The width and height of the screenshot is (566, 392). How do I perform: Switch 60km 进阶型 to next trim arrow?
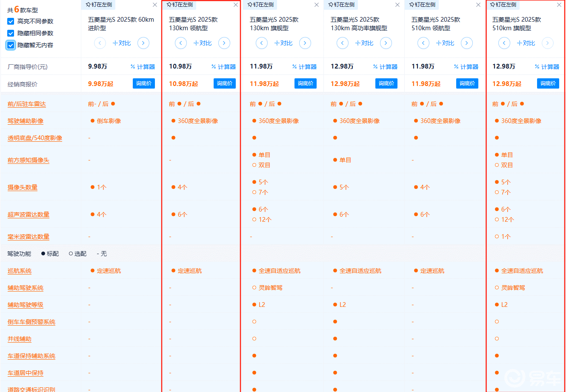point(143,43)
